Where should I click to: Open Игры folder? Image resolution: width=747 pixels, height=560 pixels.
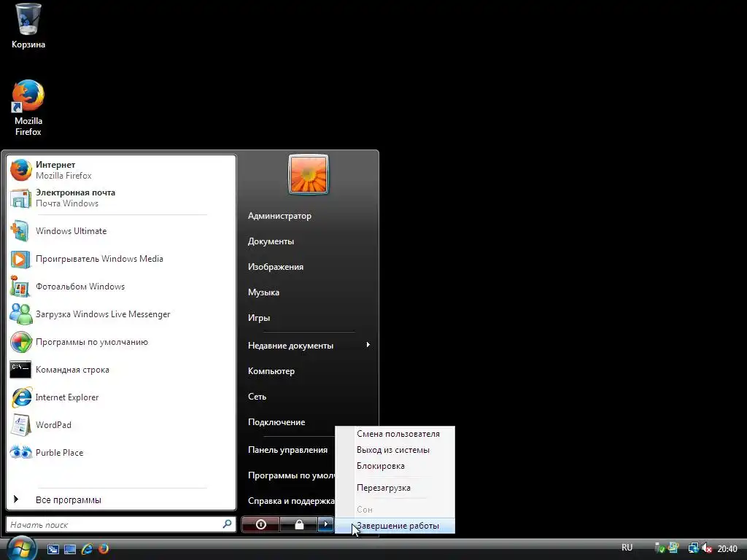(309, 318)
